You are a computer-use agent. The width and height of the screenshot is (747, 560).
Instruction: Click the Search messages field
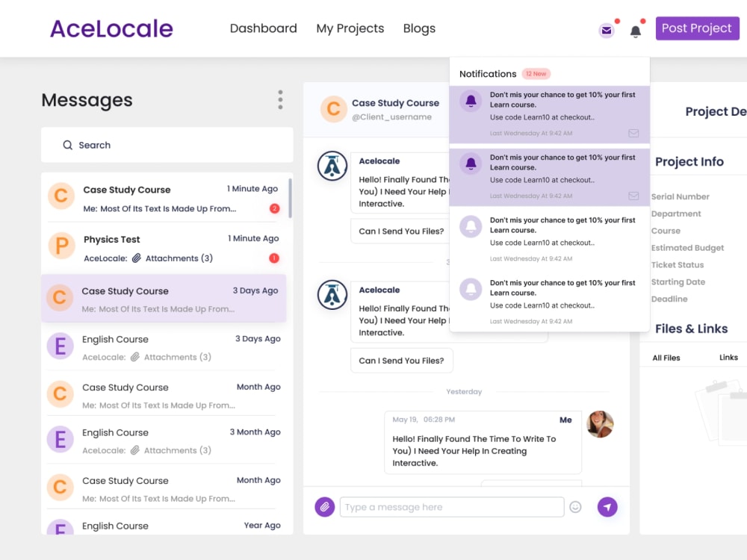click(x=167, y=145)
